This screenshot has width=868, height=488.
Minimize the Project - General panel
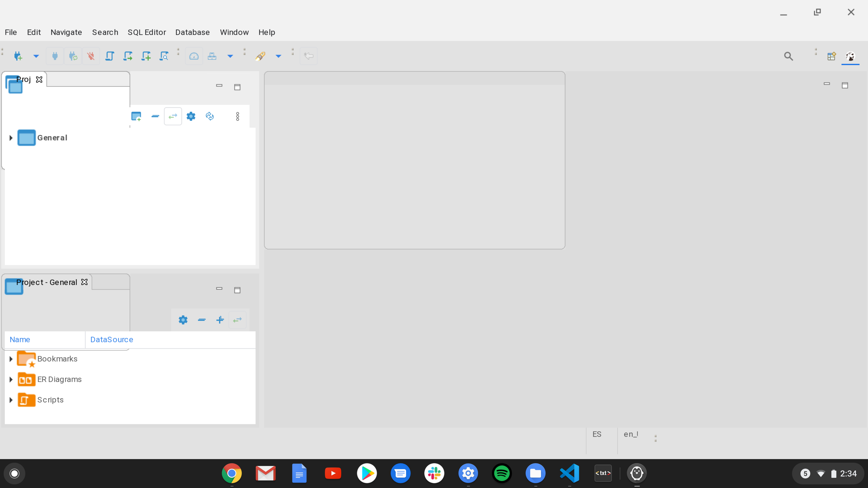click(x=219, y=289)
